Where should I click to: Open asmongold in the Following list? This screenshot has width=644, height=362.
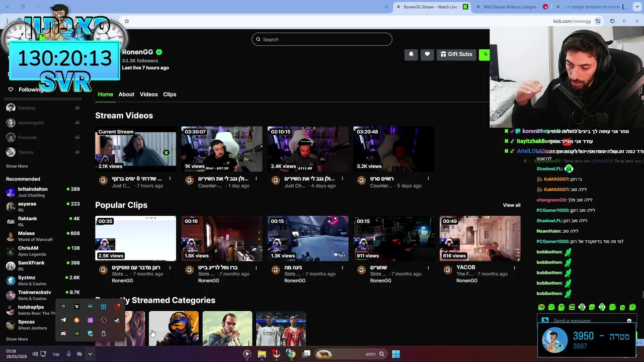pos(43,122)
